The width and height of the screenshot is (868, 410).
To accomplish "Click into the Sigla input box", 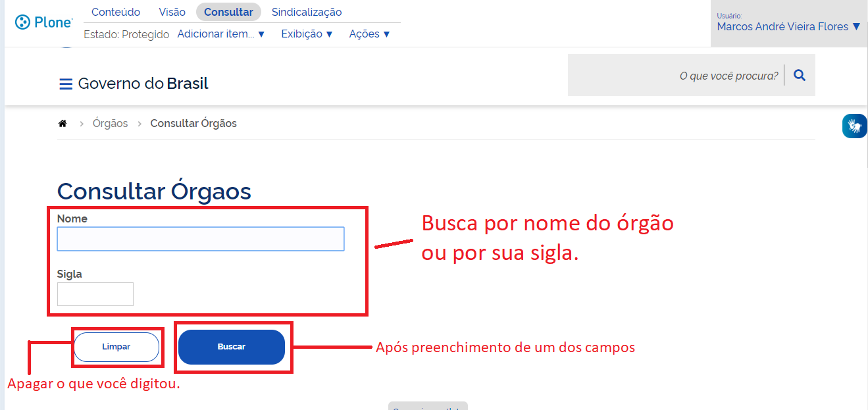I will coord(95,294).
